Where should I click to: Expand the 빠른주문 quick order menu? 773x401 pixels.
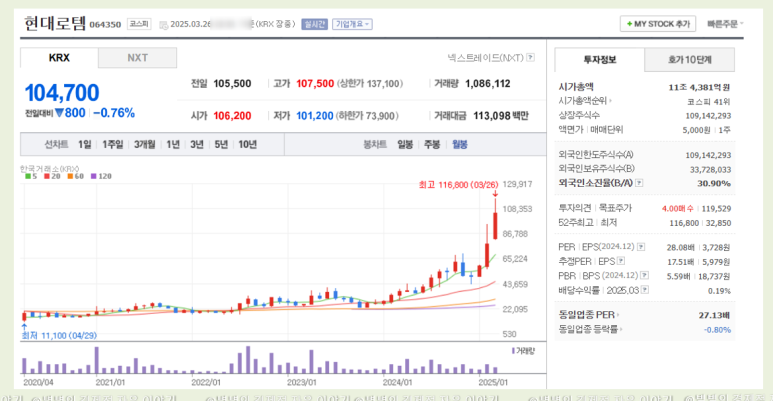tap(725, 24)
